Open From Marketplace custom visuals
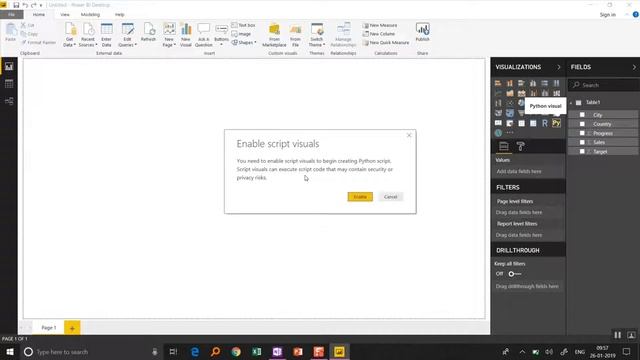 tap(274, 35)
